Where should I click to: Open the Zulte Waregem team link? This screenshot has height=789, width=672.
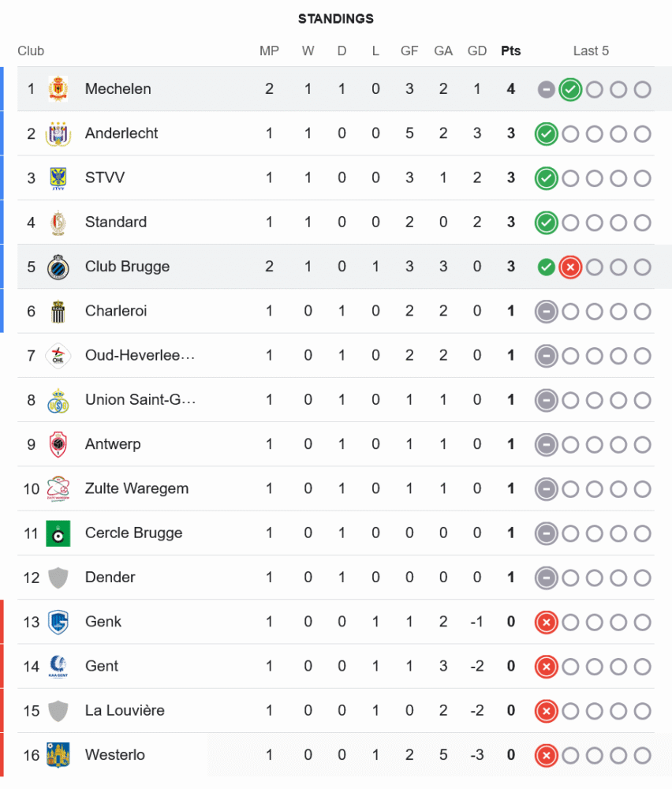136,488
